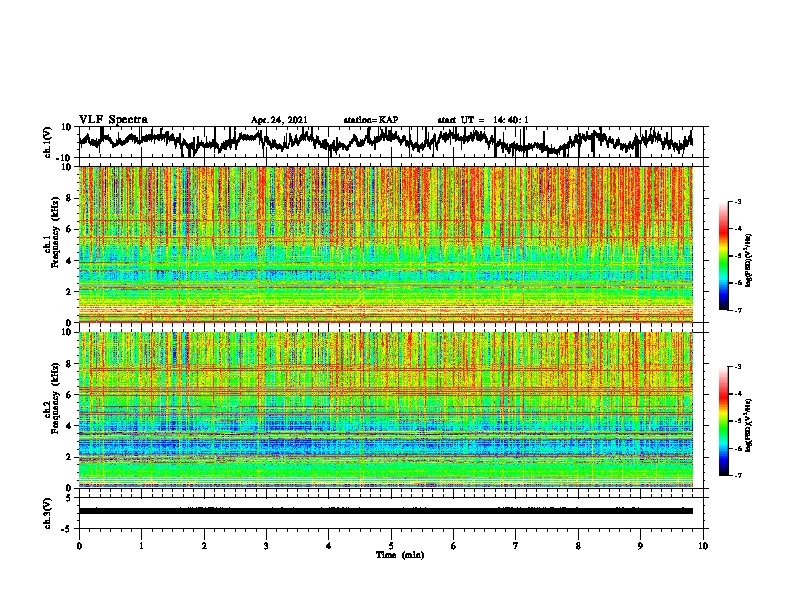Click the "-7" tick on the upper colorbar
The width and height of the screenshot is (792, 612).
[737, 310]
